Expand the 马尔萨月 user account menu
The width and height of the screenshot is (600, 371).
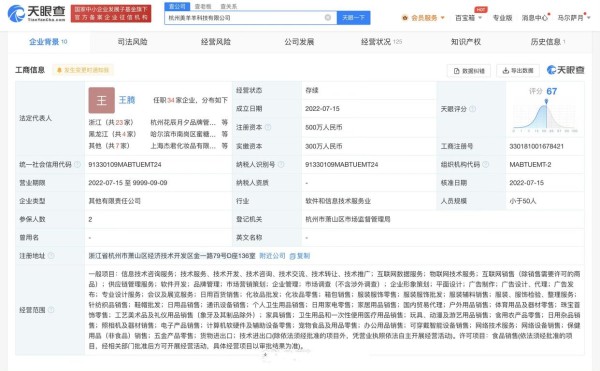coord(574,18)
